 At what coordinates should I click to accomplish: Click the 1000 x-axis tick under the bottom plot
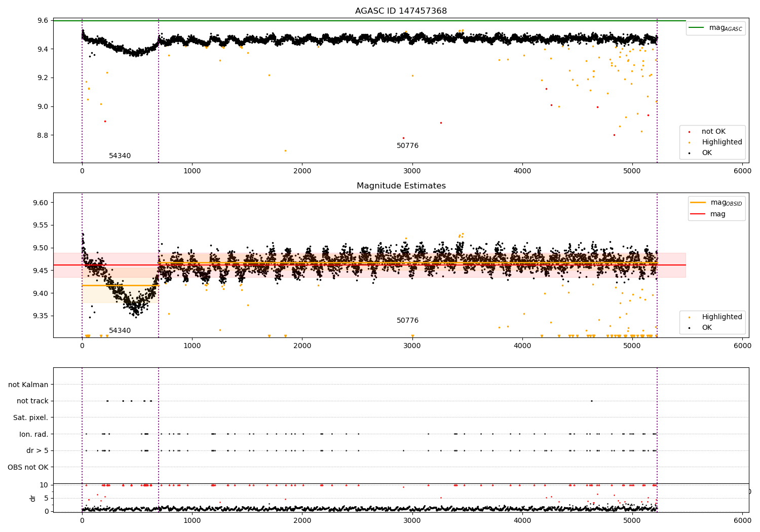(x=192, y=521)
